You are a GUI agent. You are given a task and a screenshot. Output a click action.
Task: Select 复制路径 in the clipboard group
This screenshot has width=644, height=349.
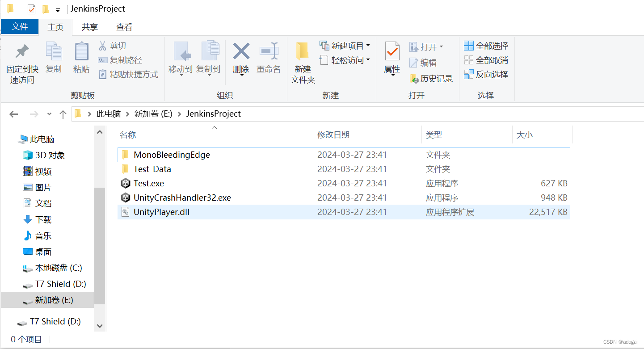coord(120,60)
